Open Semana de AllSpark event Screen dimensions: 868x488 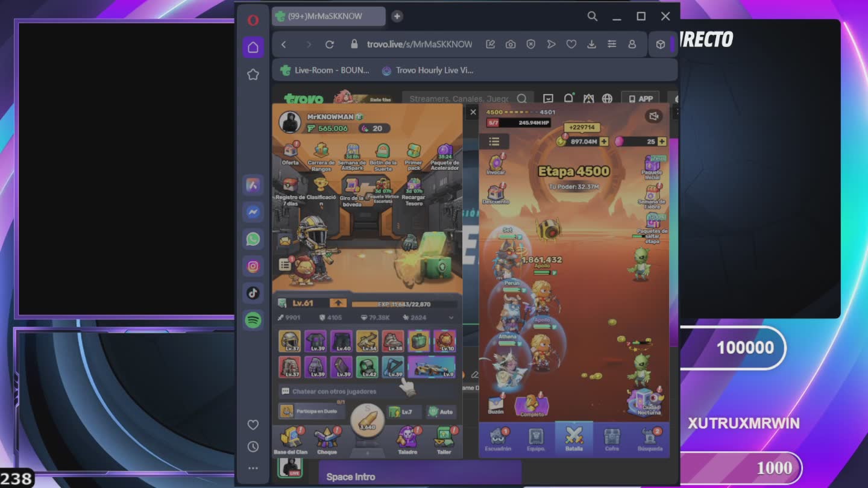pos(352,157)
